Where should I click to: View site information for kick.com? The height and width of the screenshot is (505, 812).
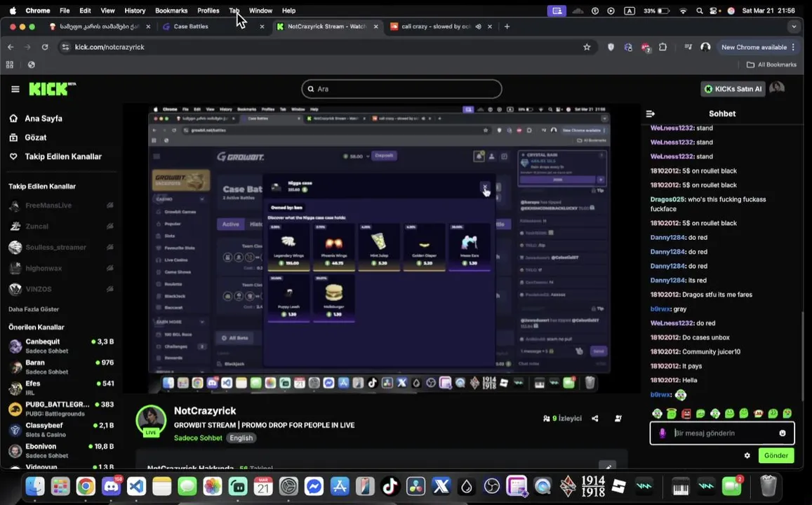65,47
